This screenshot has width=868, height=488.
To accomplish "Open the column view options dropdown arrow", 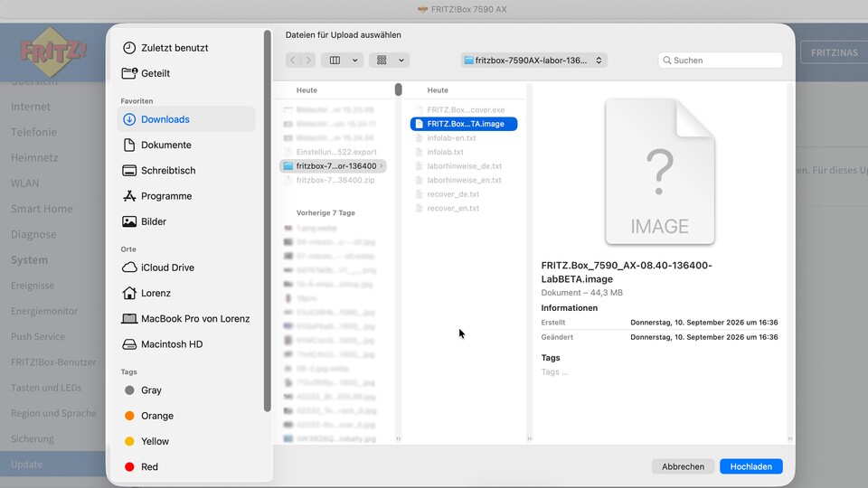I will (x=354, y=61).
